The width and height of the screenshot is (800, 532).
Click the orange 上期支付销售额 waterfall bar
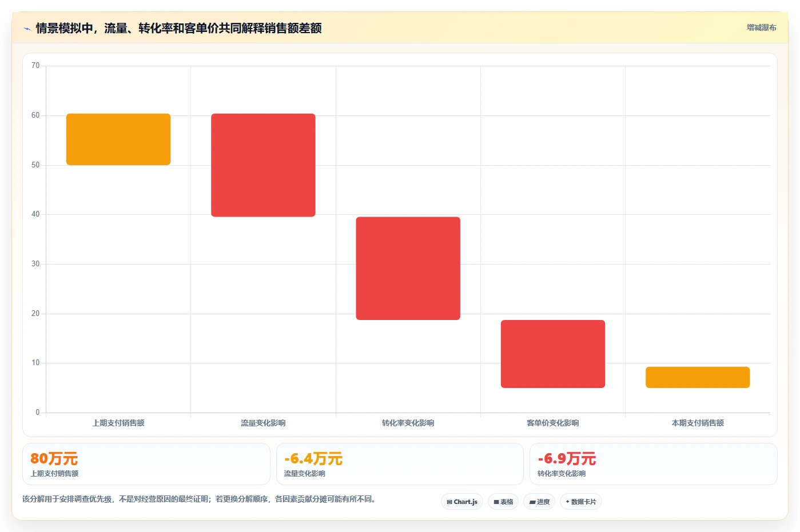coord(118,139)
